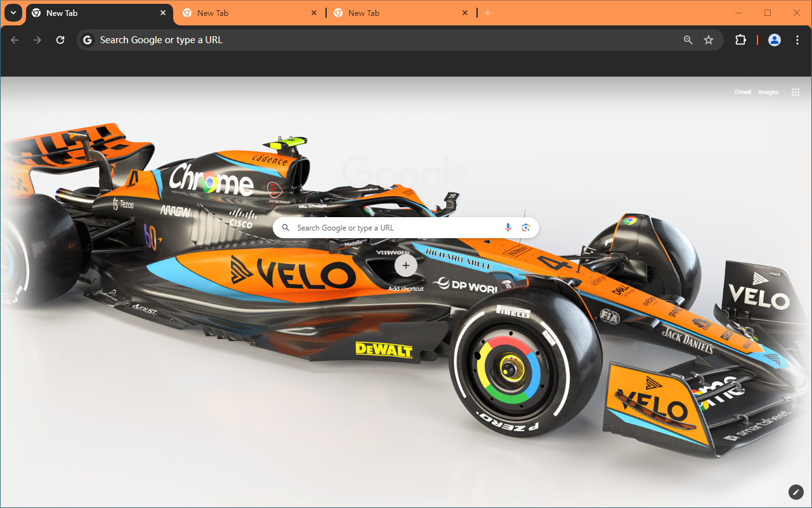Go forward to next page
Viewport: 812px width, 508px height.
point(37,40)
